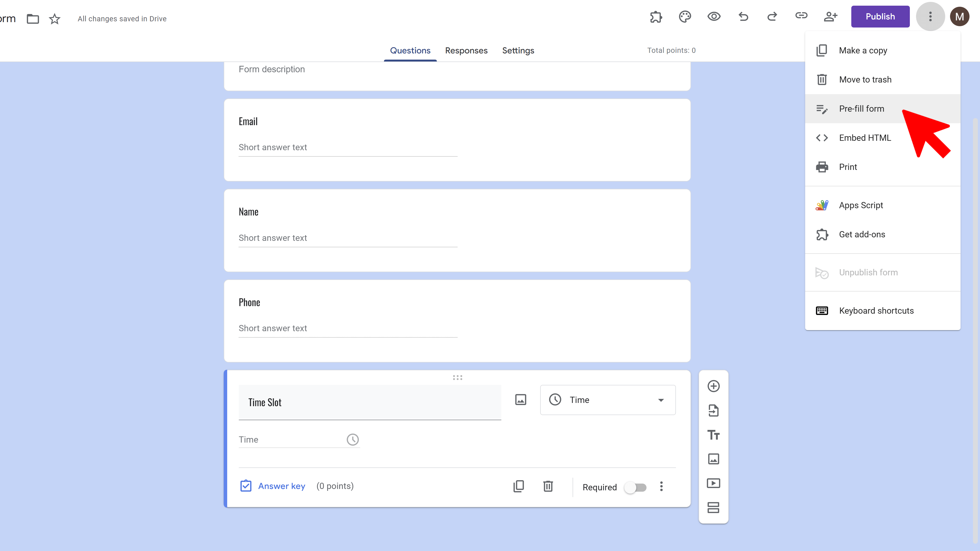
Task: Choose Embed HTML from the menu
Action: 865,138
